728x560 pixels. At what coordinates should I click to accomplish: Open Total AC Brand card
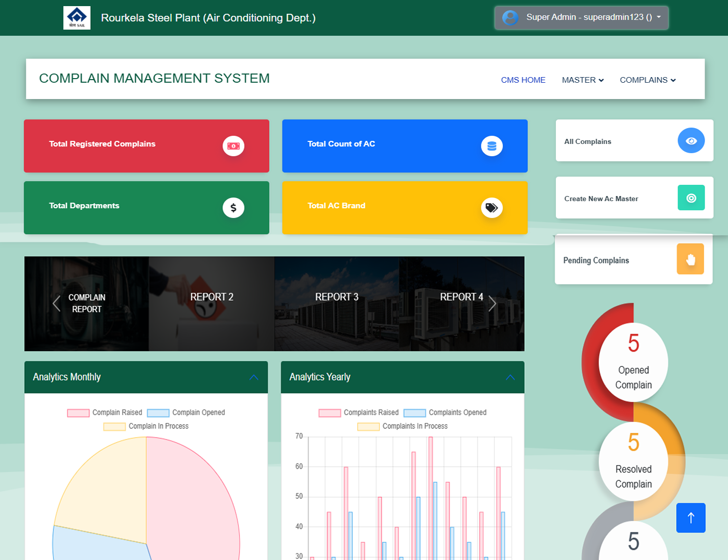[405, 208]
